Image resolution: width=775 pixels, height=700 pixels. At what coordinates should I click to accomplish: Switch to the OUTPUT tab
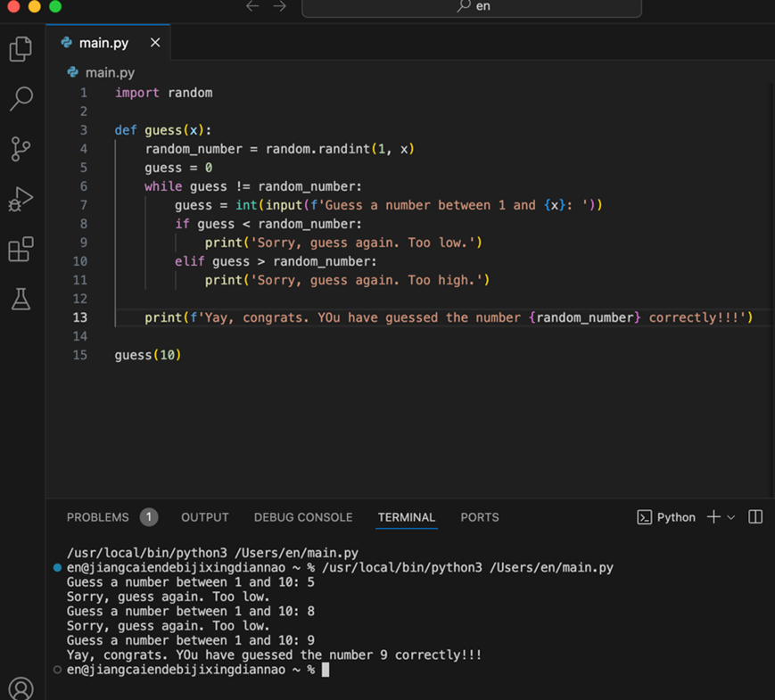click(x=204, y=517)
